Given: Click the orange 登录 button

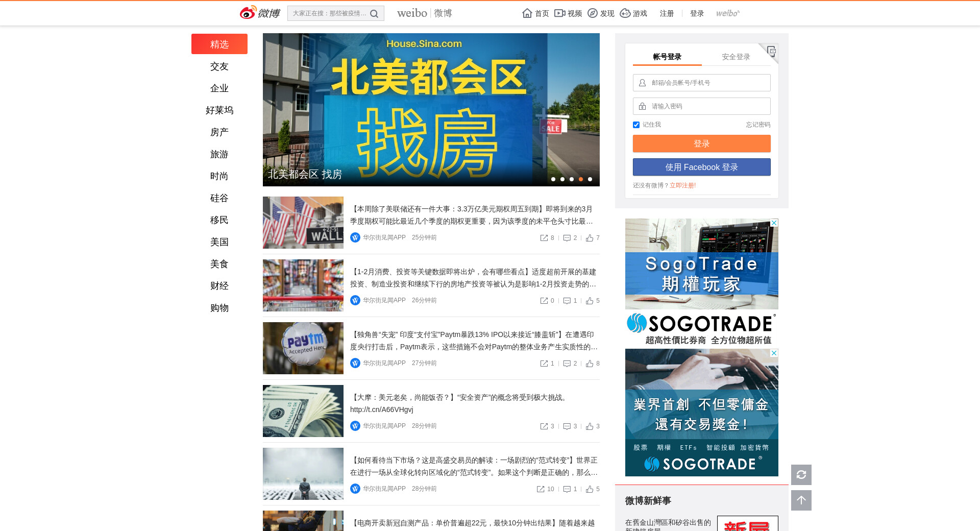Looking at the screenshot, I should click(701, 143).
